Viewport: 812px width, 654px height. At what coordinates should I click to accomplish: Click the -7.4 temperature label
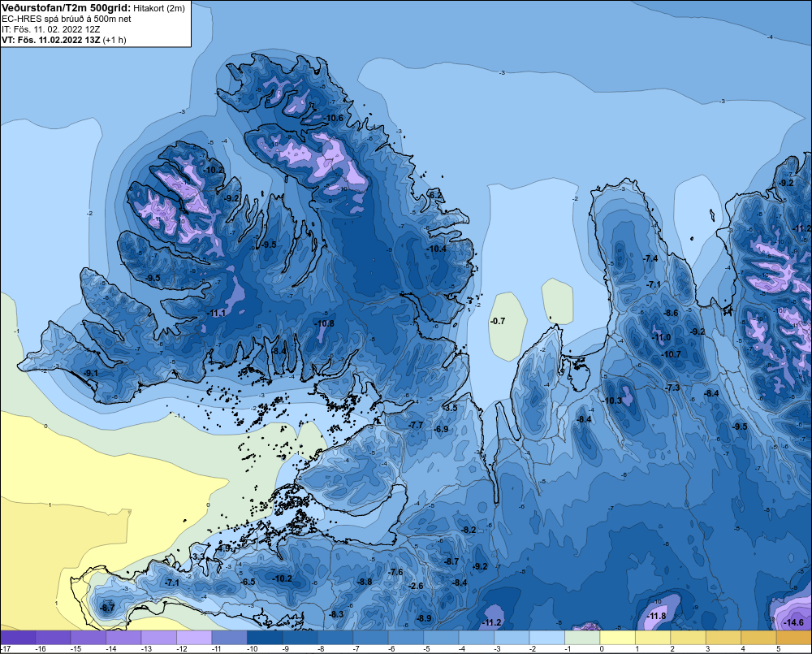coord(650,258)
